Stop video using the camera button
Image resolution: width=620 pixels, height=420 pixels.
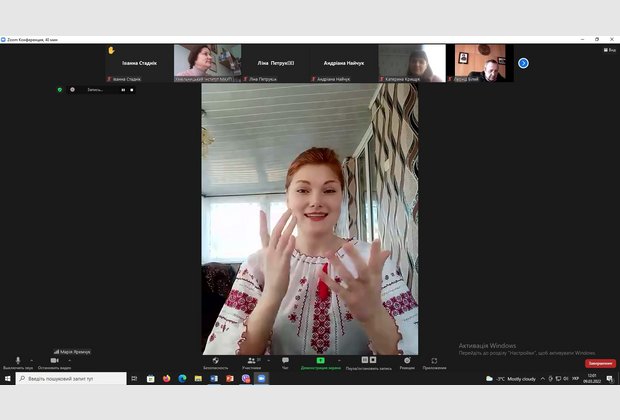54,361
